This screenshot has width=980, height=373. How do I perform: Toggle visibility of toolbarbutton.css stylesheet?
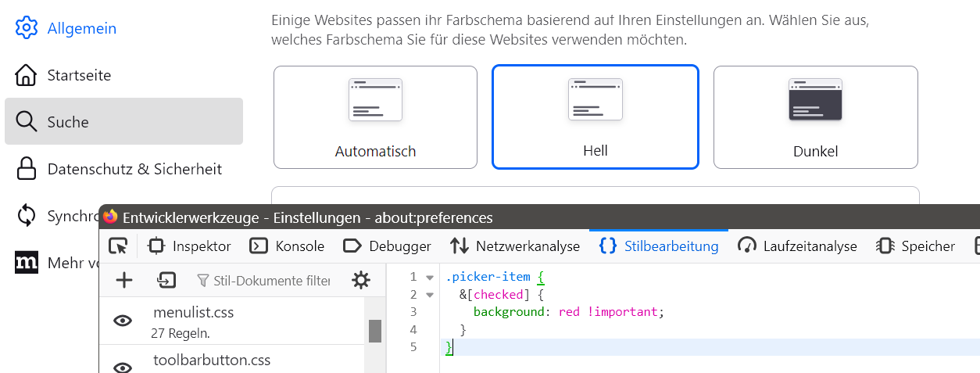(123, 367)
